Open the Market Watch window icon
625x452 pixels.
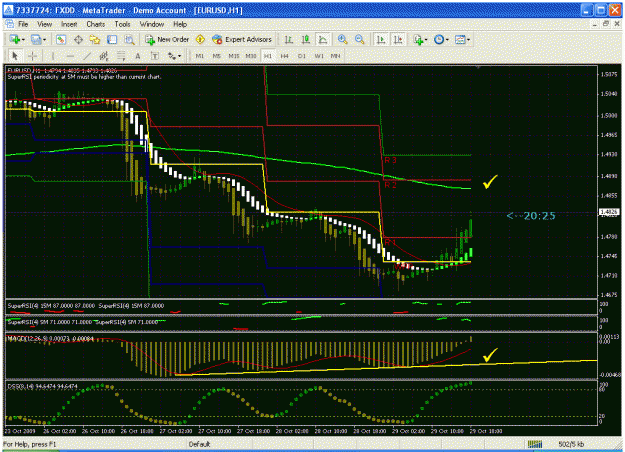[61, 39]
